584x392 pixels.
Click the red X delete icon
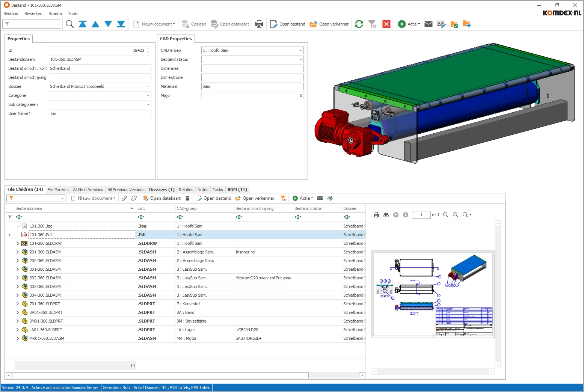point(386,24)
